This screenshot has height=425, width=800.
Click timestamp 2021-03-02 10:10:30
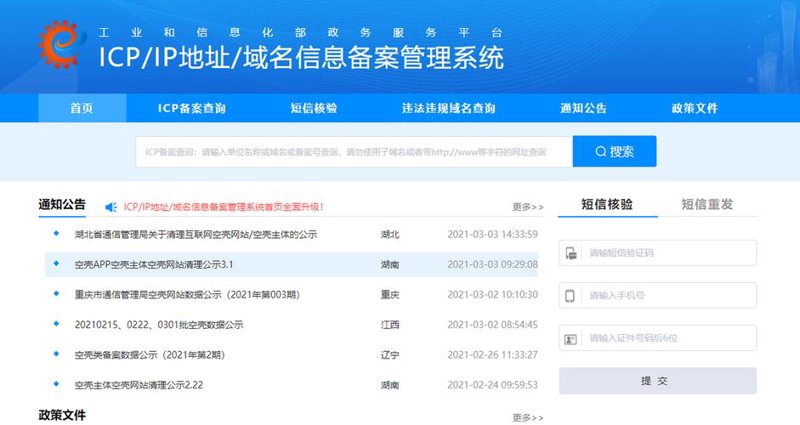492,294
